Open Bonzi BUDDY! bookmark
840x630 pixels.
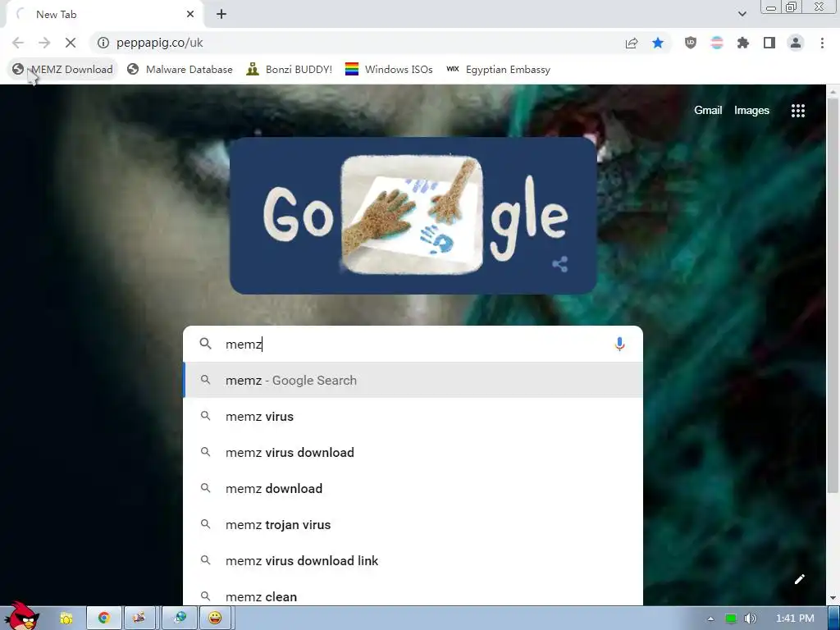[290, 70]
